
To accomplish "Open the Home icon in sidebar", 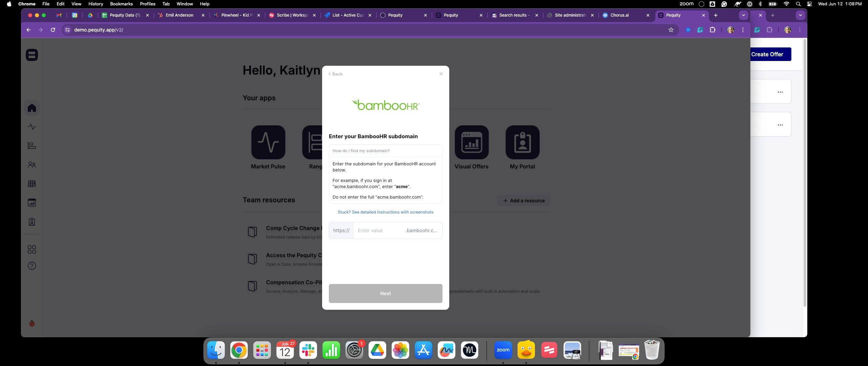I will (x=32, y=108).
